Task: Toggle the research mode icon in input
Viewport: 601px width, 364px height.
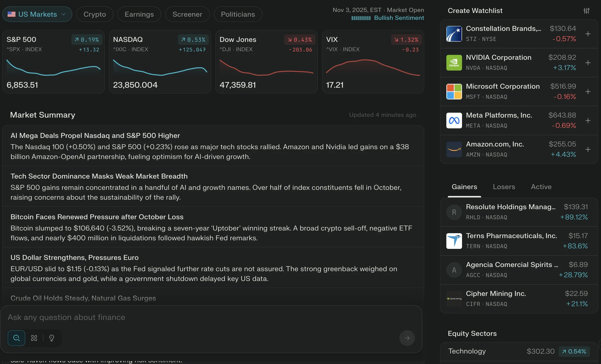Action: coord(34,338)
